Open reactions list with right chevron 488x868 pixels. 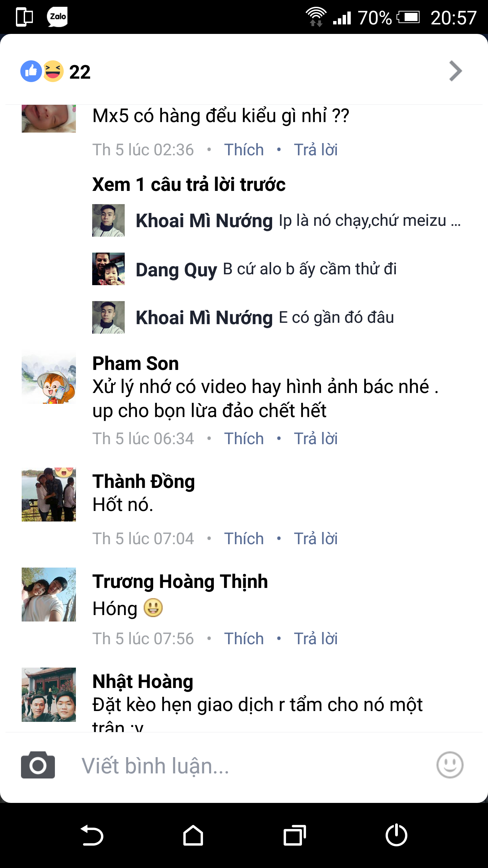[455, 71]
